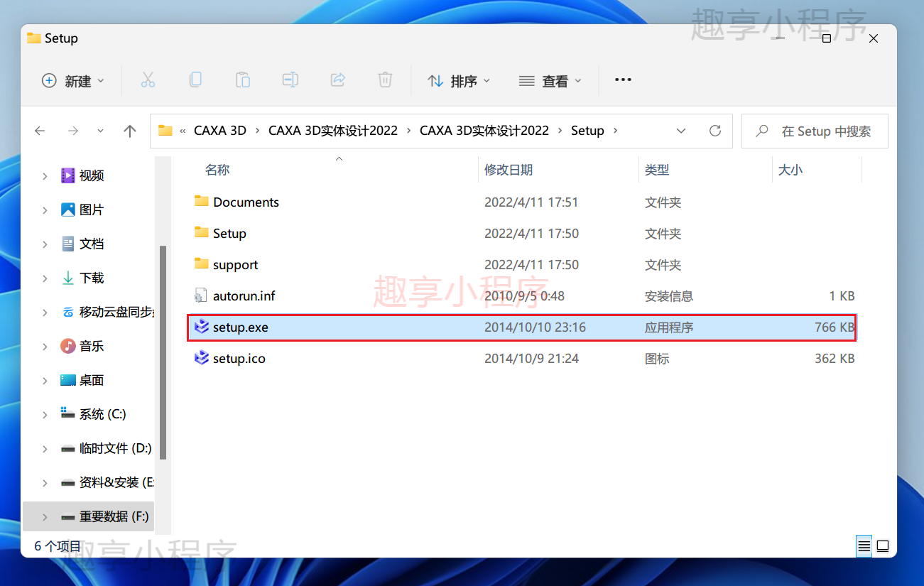
Task: Click the Rename icon in toolbar
Action: tap(290, 80)
